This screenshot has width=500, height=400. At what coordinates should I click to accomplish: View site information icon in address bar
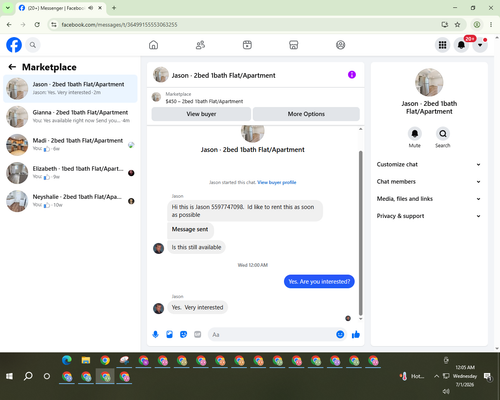click(x=54, y=25)
